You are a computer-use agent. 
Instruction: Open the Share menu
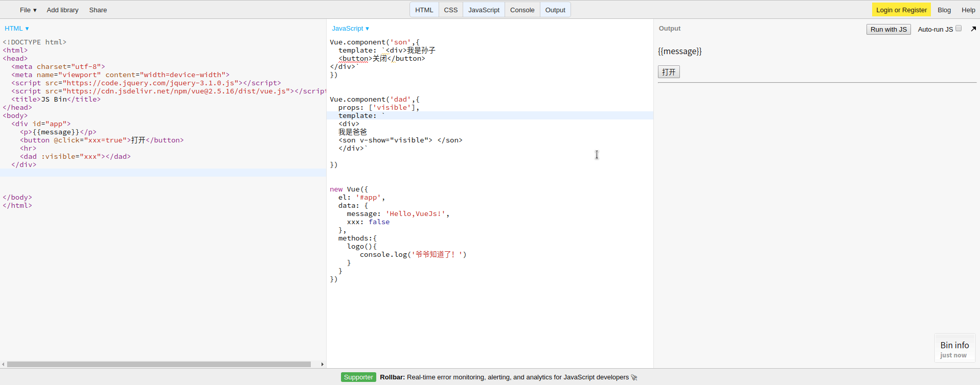coord(98,10)
